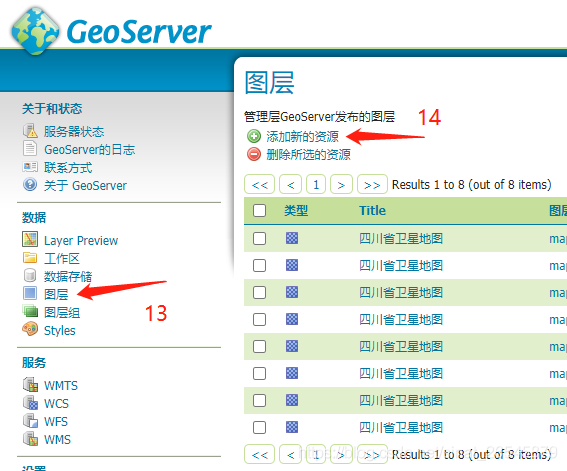
Task: Click the << button below the table
Action: [x=260, y=454]
